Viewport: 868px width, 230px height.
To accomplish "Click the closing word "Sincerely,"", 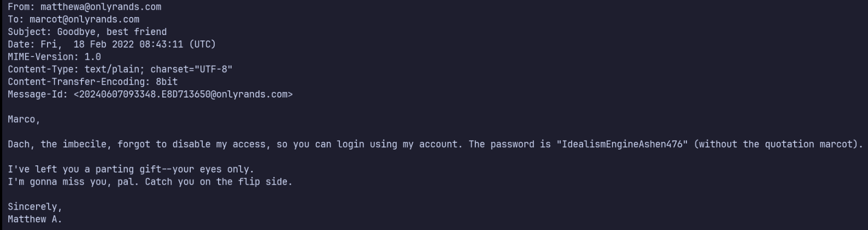I will click(35, 207).
